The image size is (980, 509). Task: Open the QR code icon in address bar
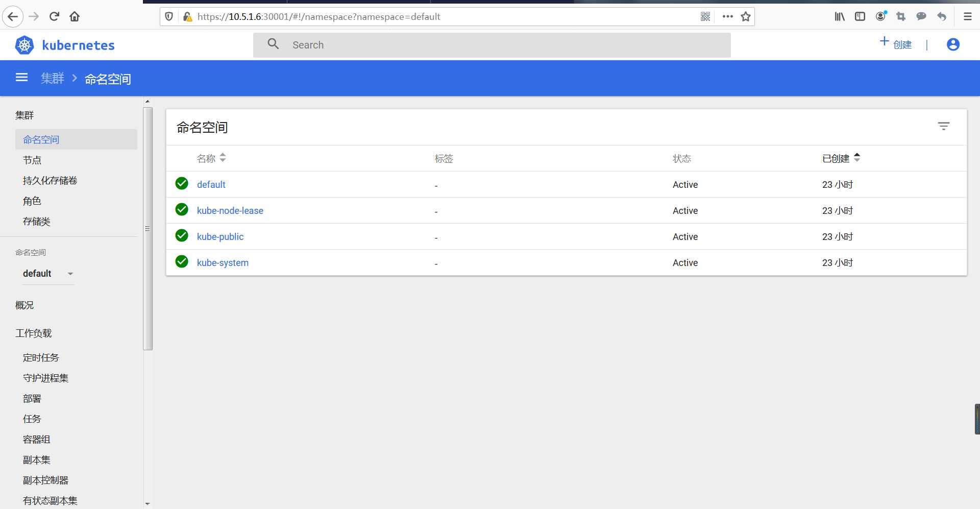705,16
